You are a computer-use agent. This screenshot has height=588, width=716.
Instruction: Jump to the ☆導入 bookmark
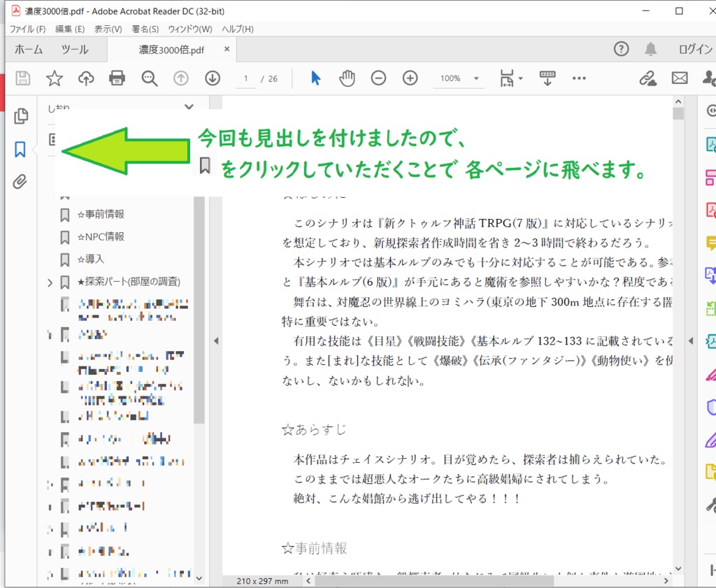[x=90, y=259]
